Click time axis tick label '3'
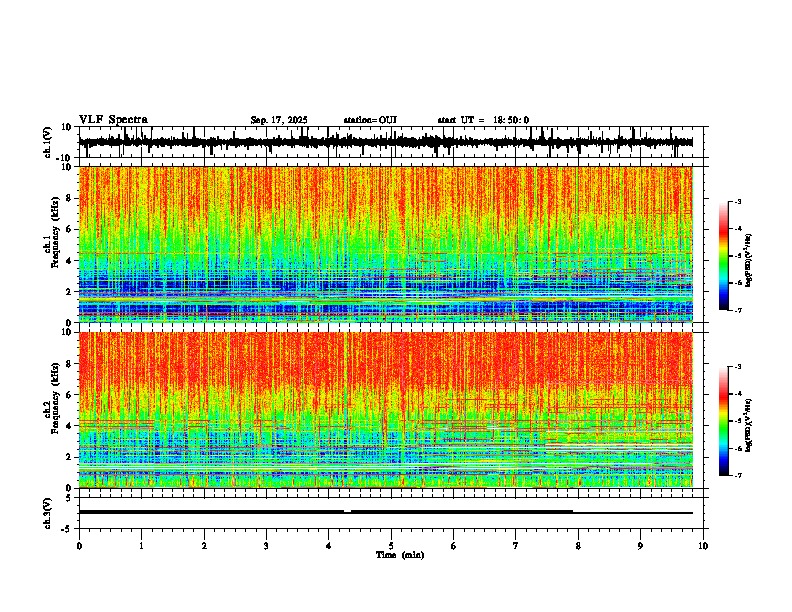Viewport: 792px width, 612px height. 266,546
